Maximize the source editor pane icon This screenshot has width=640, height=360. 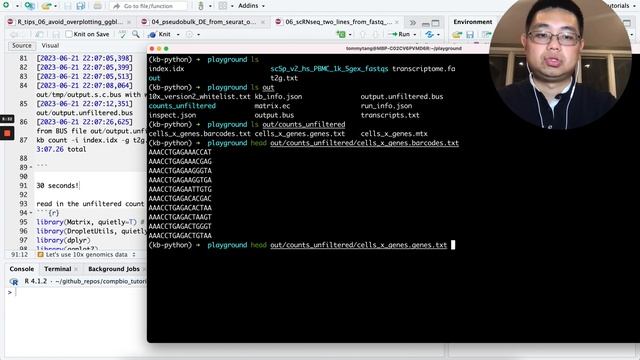pyautogui.click(x=436, y=23)
